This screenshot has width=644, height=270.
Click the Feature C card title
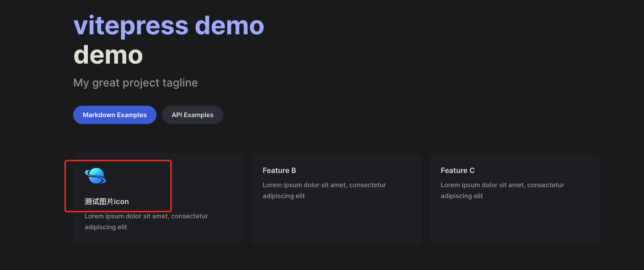pyautogui.click(x=458, y=170)
